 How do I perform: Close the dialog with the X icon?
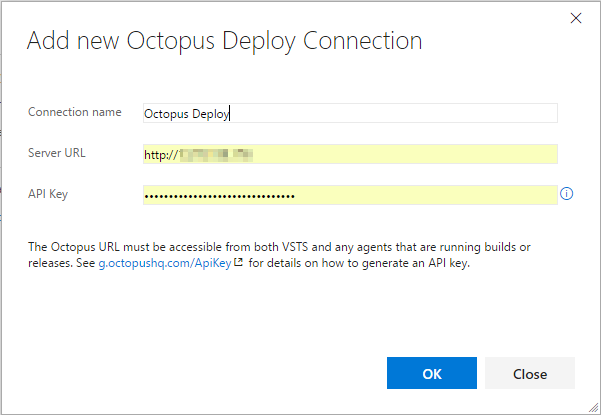[x=576, y=18]
